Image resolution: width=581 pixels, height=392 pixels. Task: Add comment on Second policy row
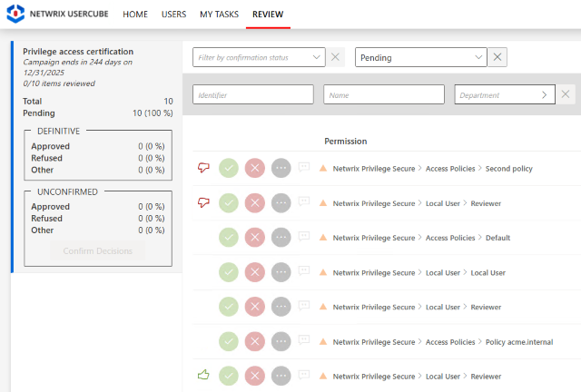tap(304, 167)
